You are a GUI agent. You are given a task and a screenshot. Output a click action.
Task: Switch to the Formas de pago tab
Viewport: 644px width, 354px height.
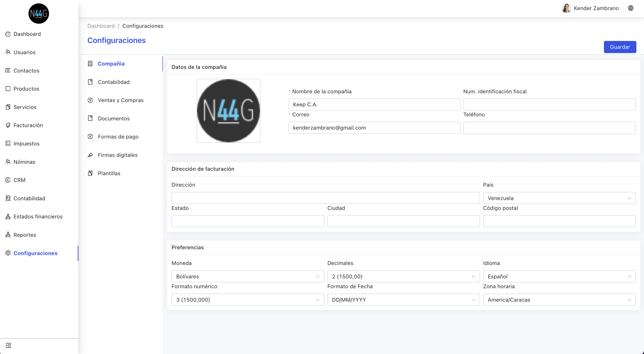point(121,137)
